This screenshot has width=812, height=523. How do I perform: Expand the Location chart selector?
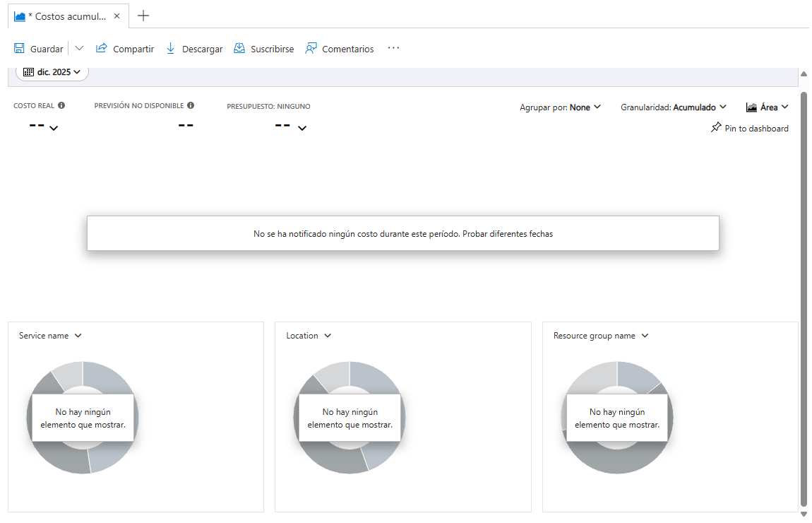pyautogui.click(x=309, y=336)
